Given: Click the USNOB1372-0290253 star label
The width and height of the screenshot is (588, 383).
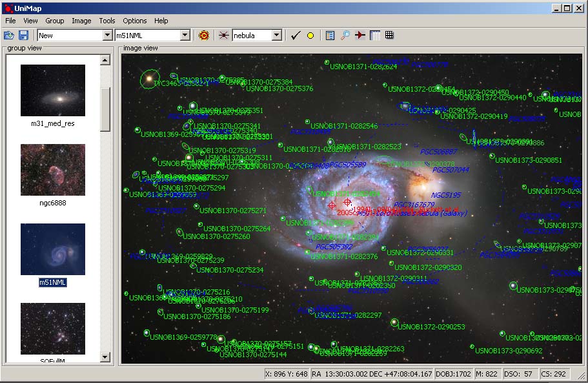Looking at the screenshot, I should tap(431, 327).
